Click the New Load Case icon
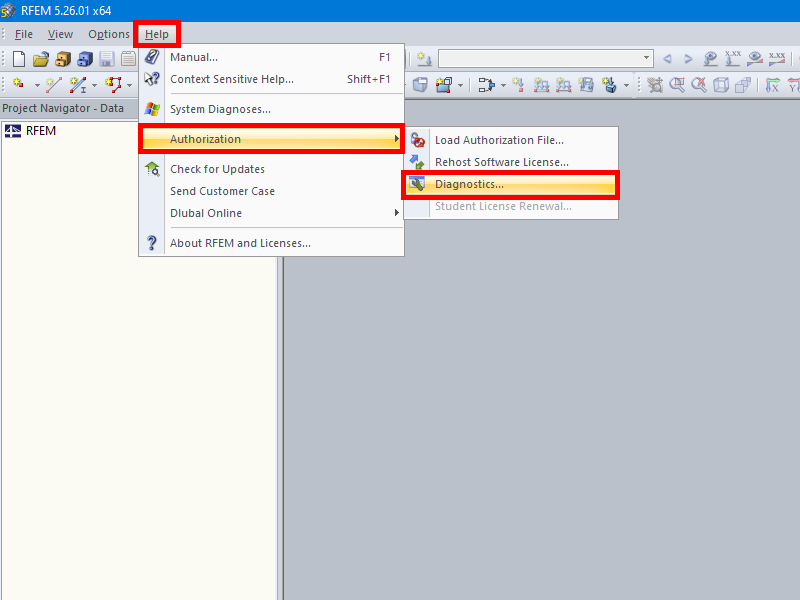This screenshot has width=800, height=600. [x=424, y=59]
